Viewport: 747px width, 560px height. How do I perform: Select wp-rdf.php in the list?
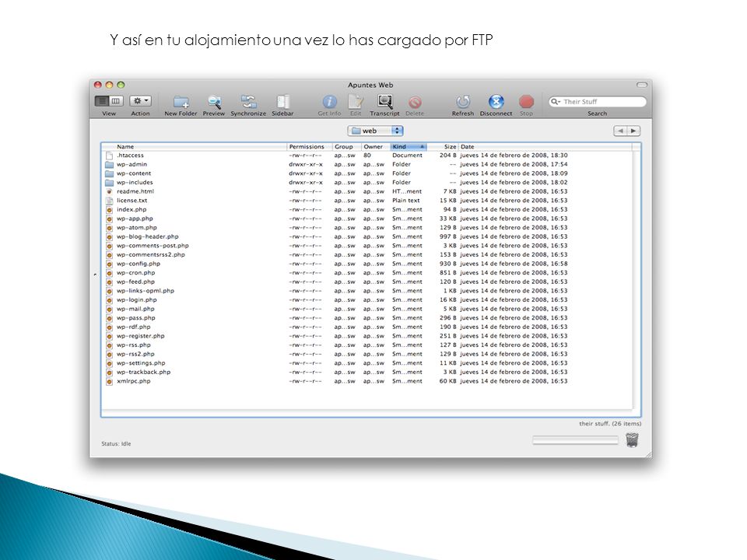pos(366,327)
